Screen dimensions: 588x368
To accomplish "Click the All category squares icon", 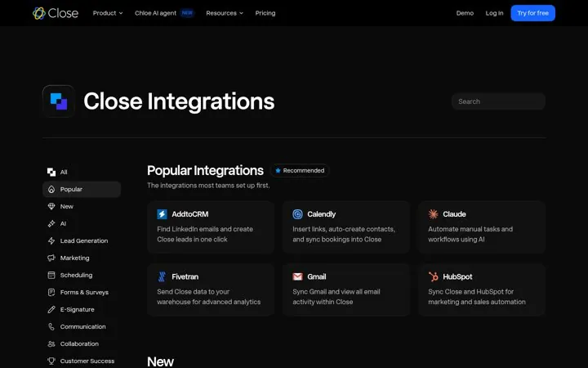I will tap(51, 172).
